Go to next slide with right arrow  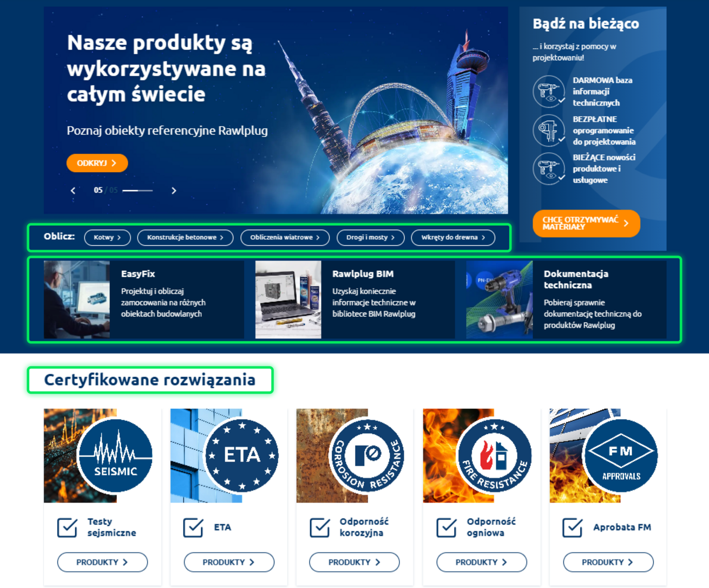(x=174, y=191)
